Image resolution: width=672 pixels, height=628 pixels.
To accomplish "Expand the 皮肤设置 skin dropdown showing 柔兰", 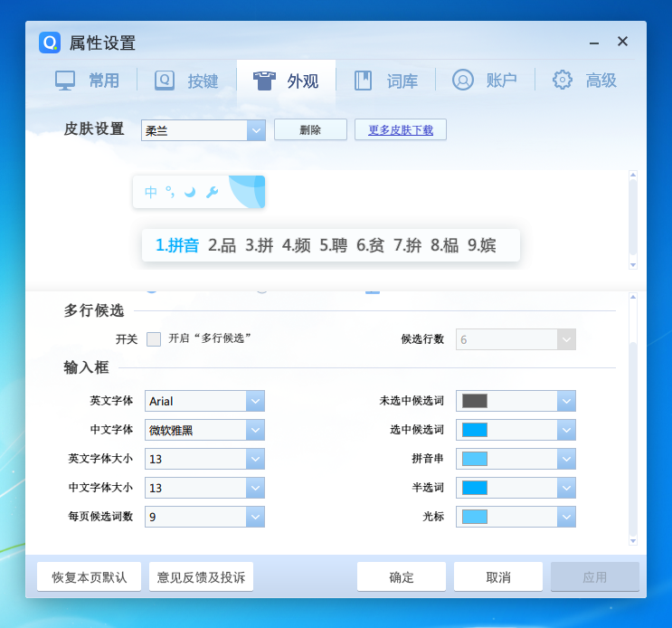I will pyautogui.click(x=255, y=130).
